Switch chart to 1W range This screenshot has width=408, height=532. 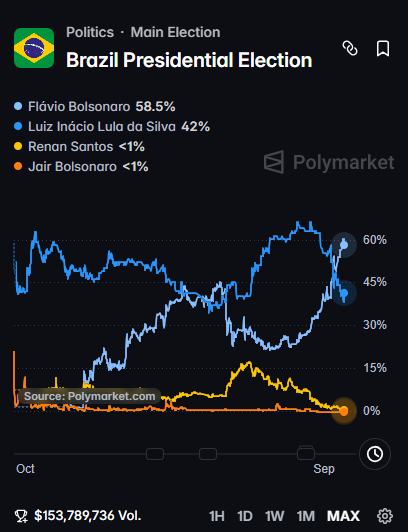click(274, 516)
